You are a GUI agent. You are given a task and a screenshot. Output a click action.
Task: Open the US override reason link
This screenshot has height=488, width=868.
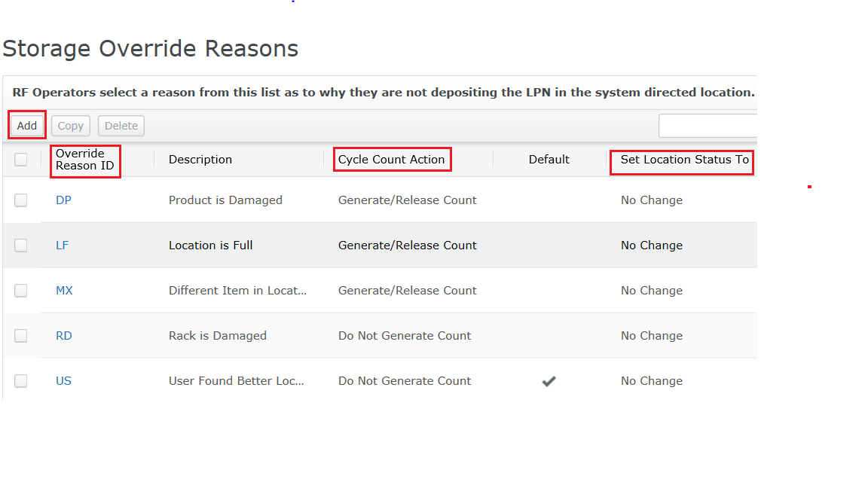(x=63, y=381)
